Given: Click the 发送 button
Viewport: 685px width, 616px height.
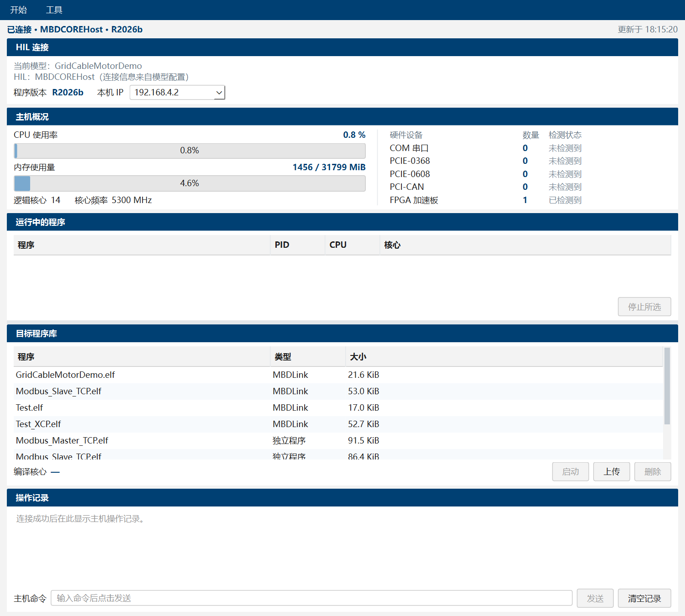Looking at the screenshot, I should (595, 598).
